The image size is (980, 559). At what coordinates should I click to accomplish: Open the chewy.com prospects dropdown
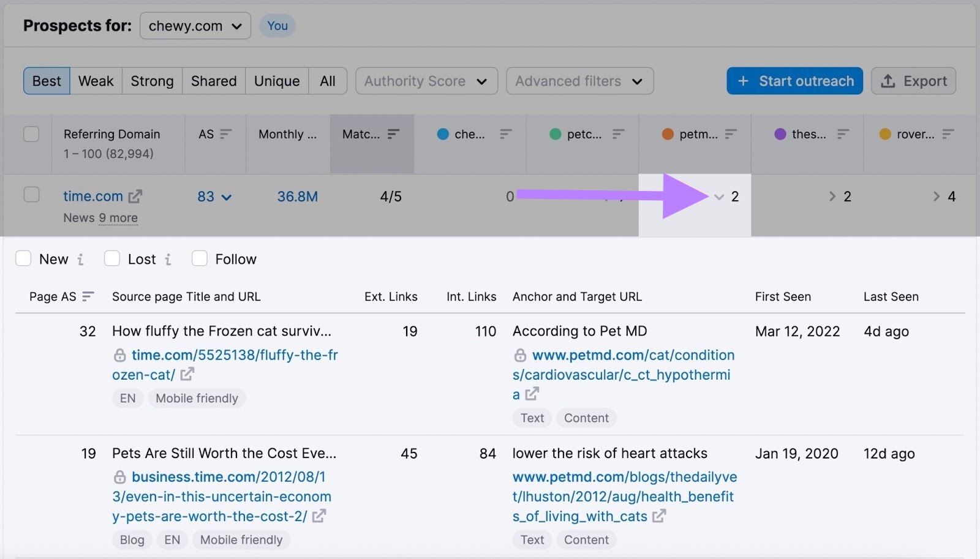tap(195, 26)
